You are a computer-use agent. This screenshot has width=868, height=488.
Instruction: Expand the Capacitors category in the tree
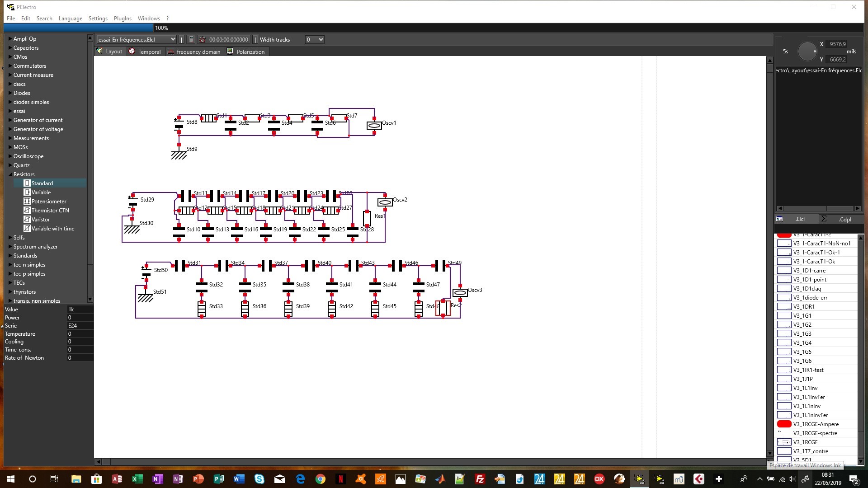pos(10,48)
